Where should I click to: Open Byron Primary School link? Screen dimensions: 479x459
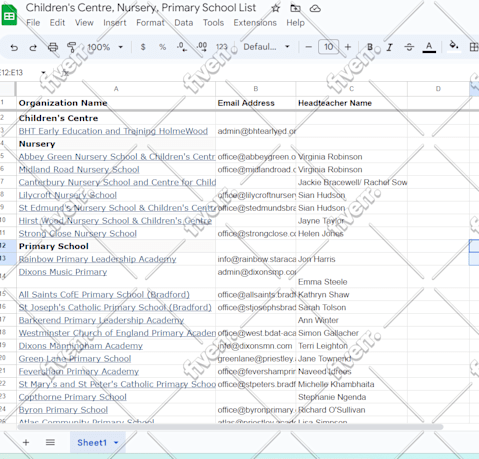(x=63, y=410)
